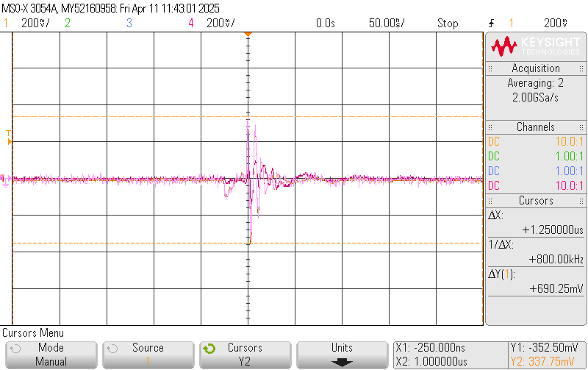Click the Stop run status indicator
Viewport: 588px width, 370px height.
click(448, 24)
